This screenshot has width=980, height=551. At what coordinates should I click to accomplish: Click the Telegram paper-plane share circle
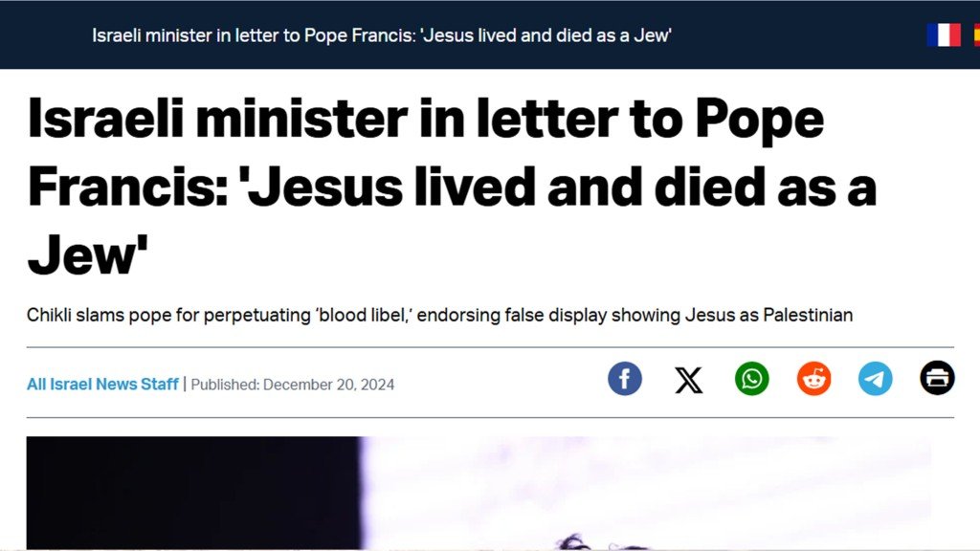(x=874, y=379)
